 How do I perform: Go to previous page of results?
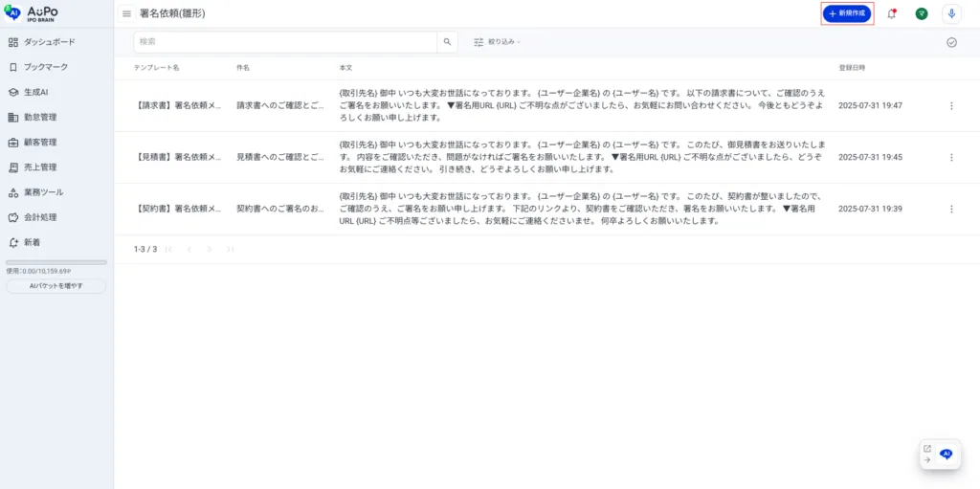[x=189, y=249]
